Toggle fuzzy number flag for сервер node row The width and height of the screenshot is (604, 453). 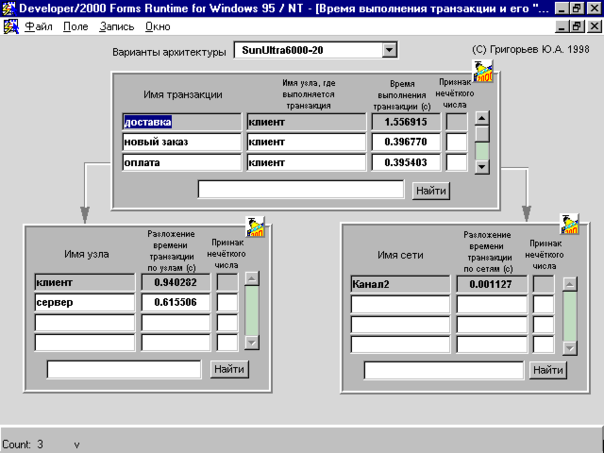[x=227, y=302]
